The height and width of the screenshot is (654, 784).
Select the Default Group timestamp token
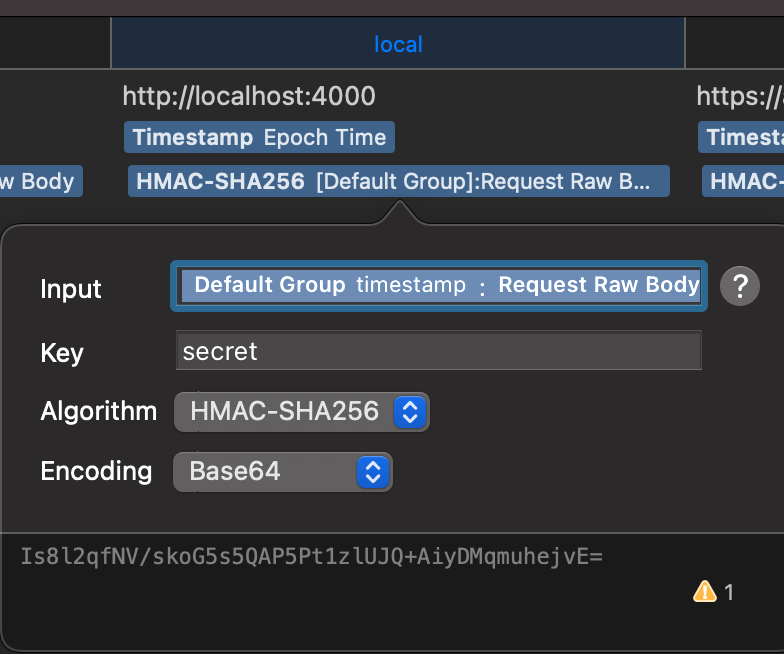coord(330,285)
